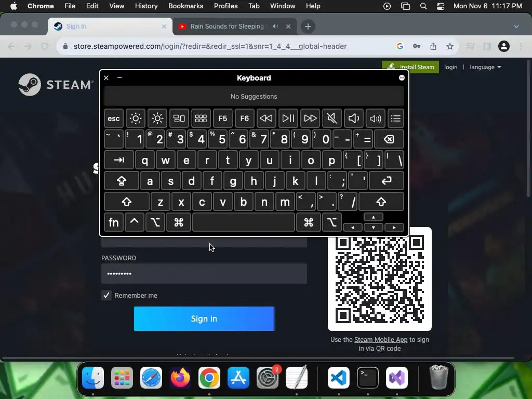The image size is (532, 399).
Task: Open a new browser tab
Action: 308,26
